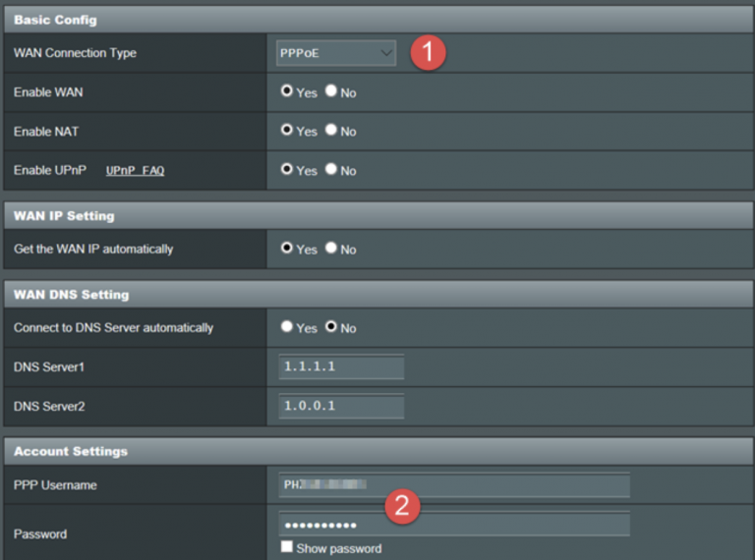Click the 'Password' label
Screen dimensions: 755x560
click(40, 534)
